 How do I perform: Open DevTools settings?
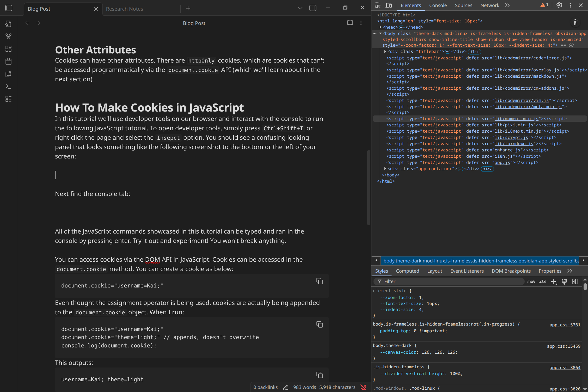coord(559,5)
